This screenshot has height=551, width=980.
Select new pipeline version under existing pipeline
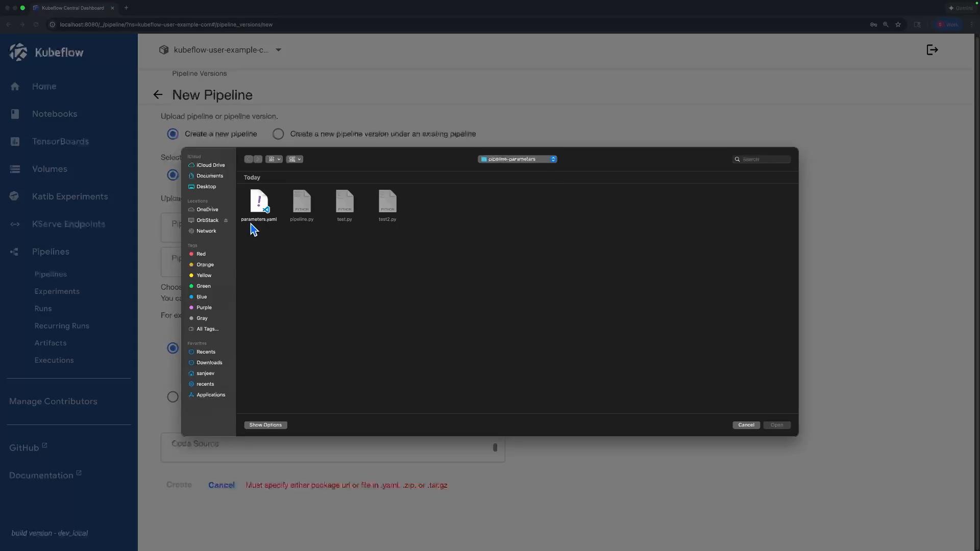[278, 134]
